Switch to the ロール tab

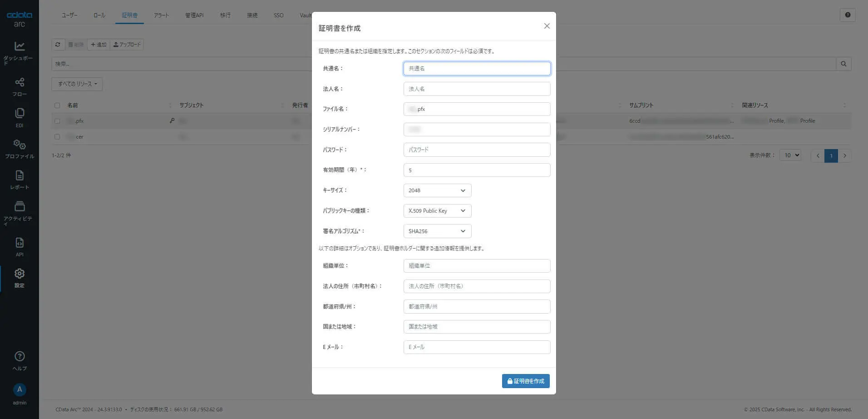(x=99, y=15)
